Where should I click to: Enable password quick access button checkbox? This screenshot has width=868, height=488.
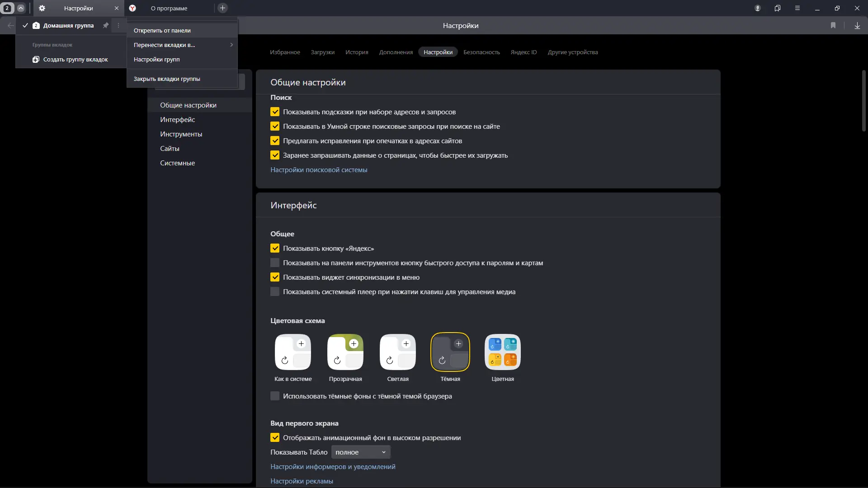[275, 263]
